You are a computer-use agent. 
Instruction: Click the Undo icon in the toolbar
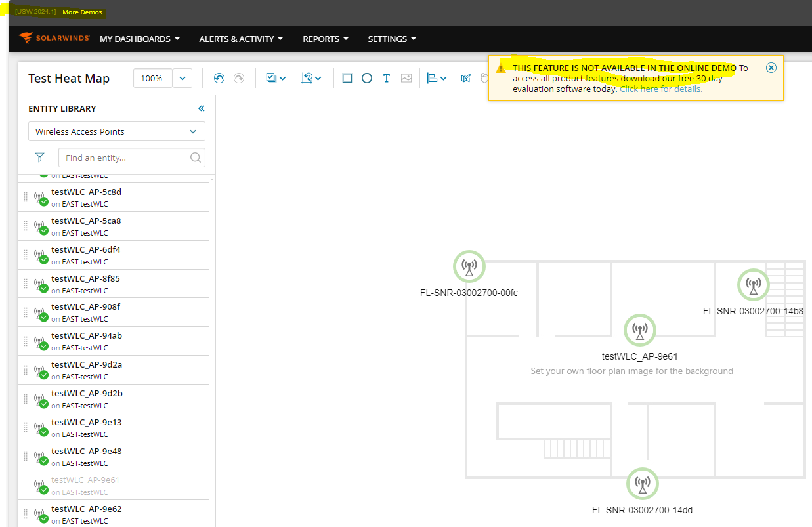pos(219,78)
